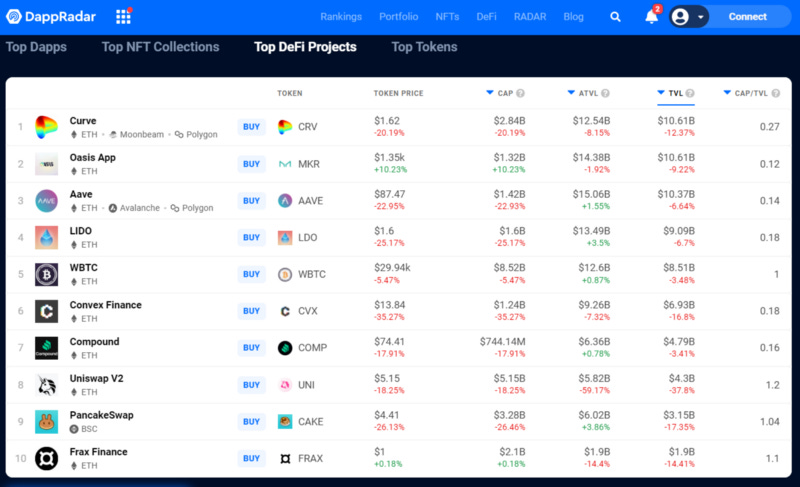Click the WBTC project logo
This screenshot has width=800, height=487.
pos(46,274)
